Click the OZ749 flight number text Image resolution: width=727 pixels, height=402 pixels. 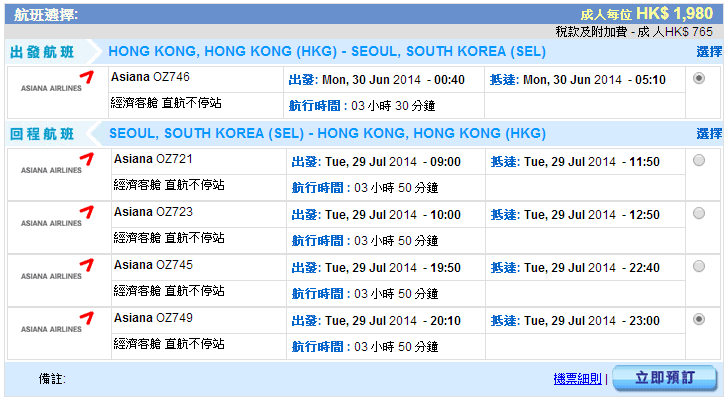174,318
